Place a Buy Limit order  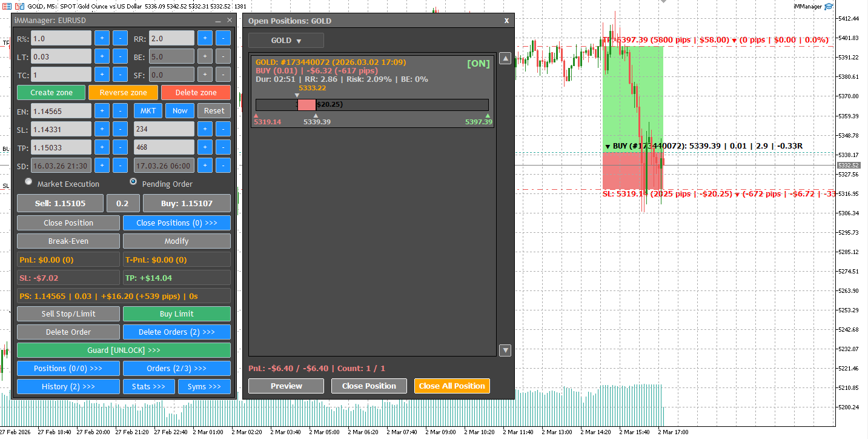pyautogui.click(x=177, y=313)
